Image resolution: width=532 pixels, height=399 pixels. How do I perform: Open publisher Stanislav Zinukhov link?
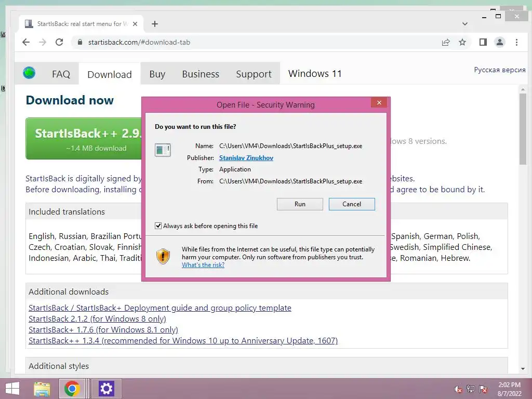pos(246,158)
